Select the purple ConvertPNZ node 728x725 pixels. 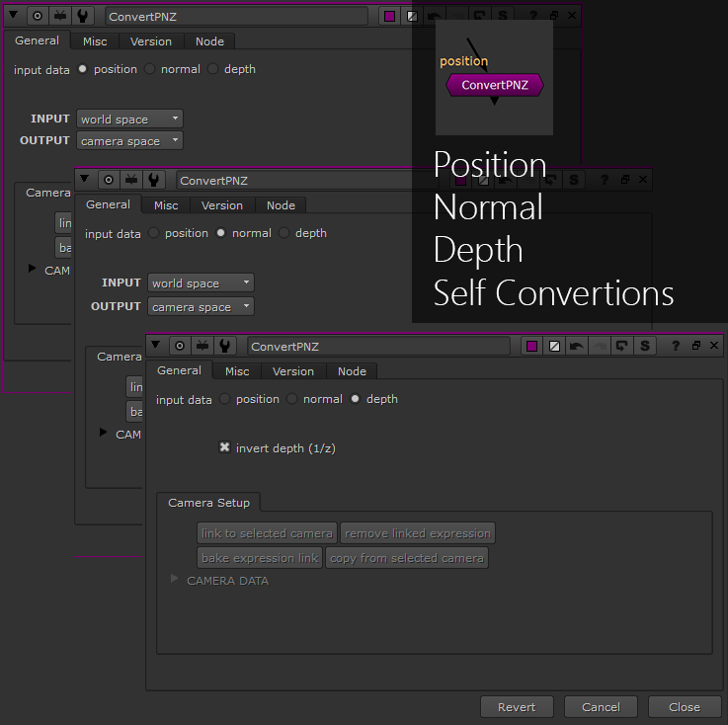click(495, 85)
